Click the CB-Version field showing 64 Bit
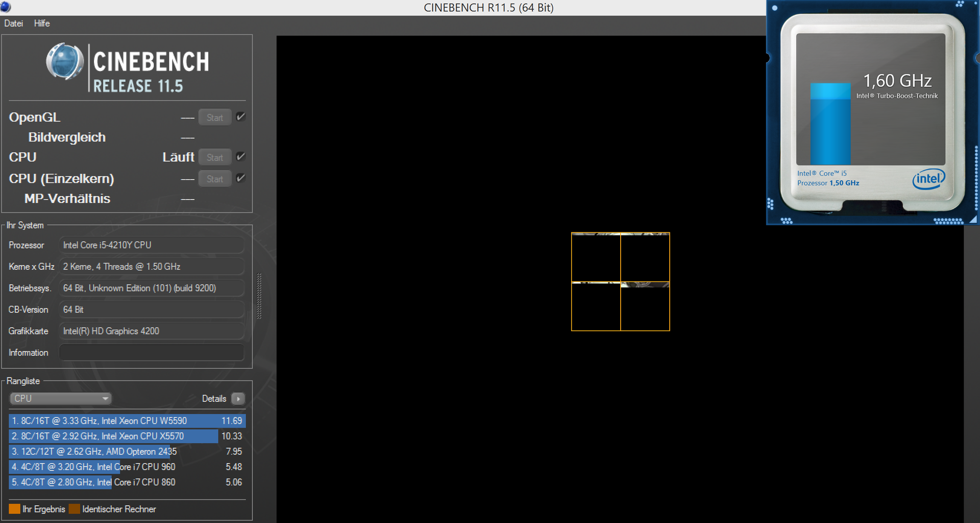 (152, 310)
